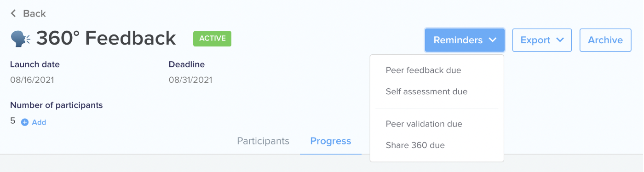Viewport: 644px width, 172px height.
Task: Choose Share 360 due reminder
Action: click(x=415, y=145)
